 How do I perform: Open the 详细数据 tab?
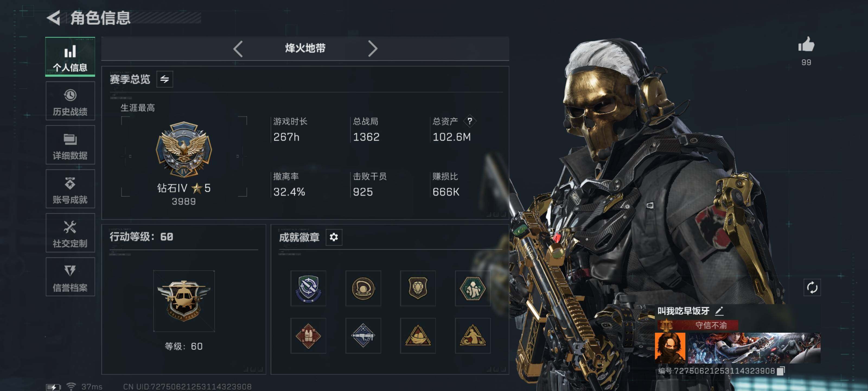pos(70,145)
